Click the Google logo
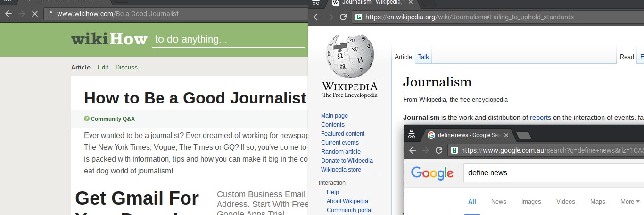The image size is (644, 215). (432, 173)
